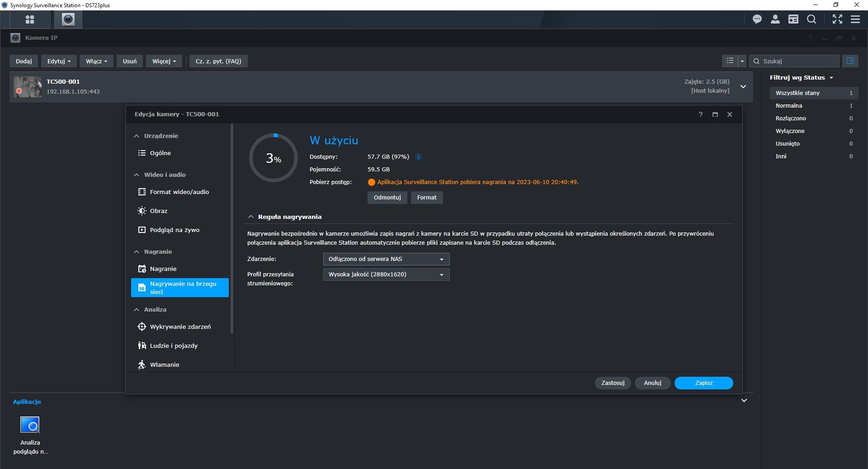Open the Włącz dropdown menu
The width and height of the screenshot is (868, 469).
coord(96,61)
